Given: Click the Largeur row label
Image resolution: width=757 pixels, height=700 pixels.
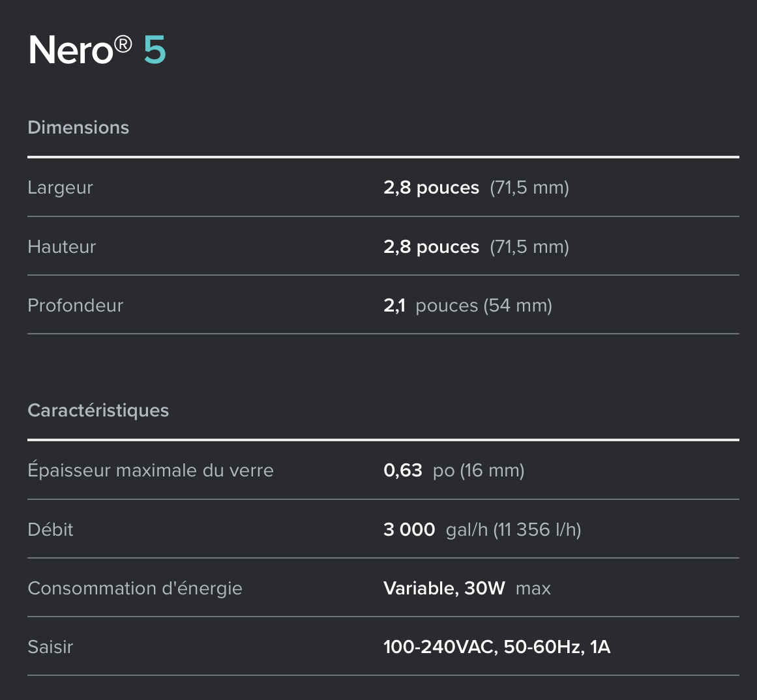Looking at the screenshot, I should [x=60, y=187].
